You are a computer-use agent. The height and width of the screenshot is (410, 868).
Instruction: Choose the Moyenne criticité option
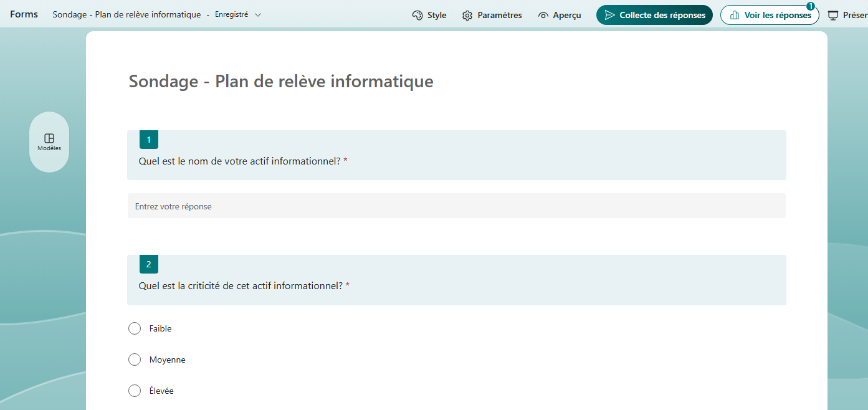pyautogui.click(x=135, y=360)
